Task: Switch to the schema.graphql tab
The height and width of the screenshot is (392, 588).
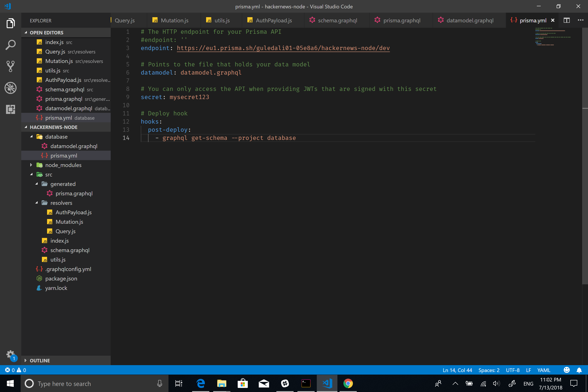Action: pyautogui.click(x=337, y=20)
